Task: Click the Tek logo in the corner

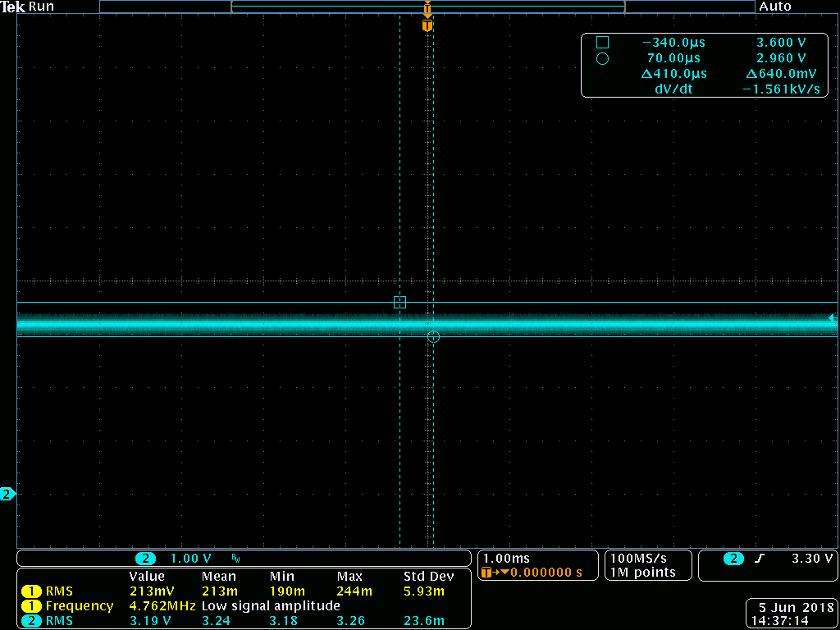Action: (x=13, y=7)
